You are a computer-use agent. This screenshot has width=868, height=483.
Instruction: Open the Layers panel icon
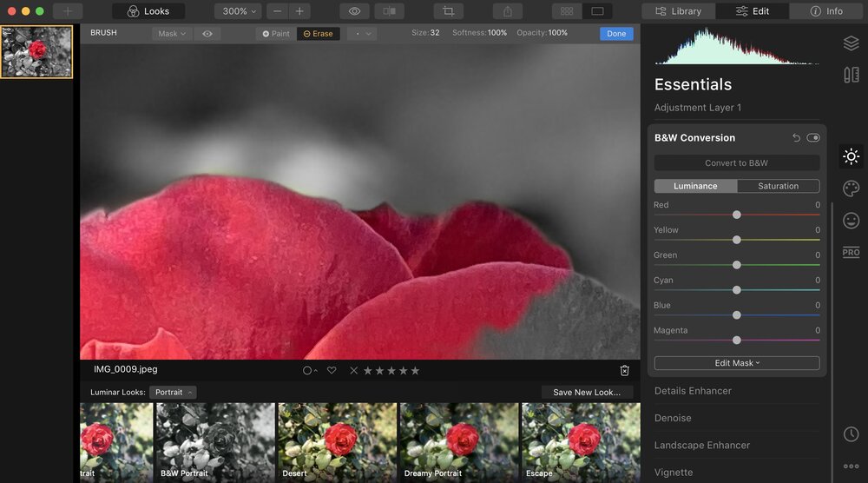coord(851,43)
